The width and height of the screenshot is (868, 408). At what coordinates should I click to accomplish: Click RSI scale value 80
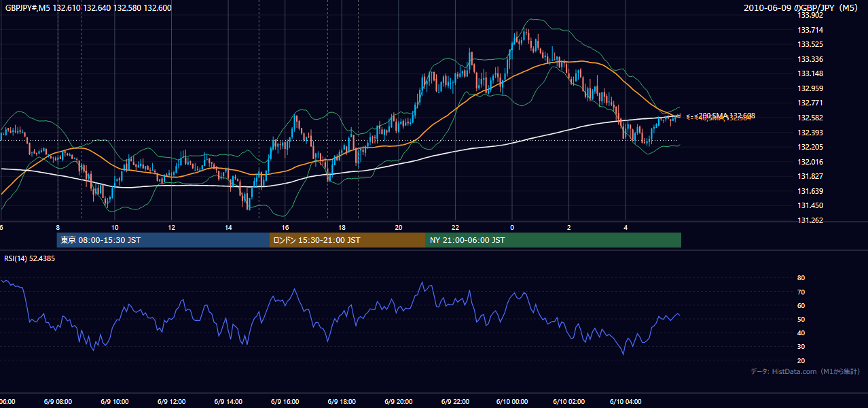pyautogui.click(x=801, y=278)
